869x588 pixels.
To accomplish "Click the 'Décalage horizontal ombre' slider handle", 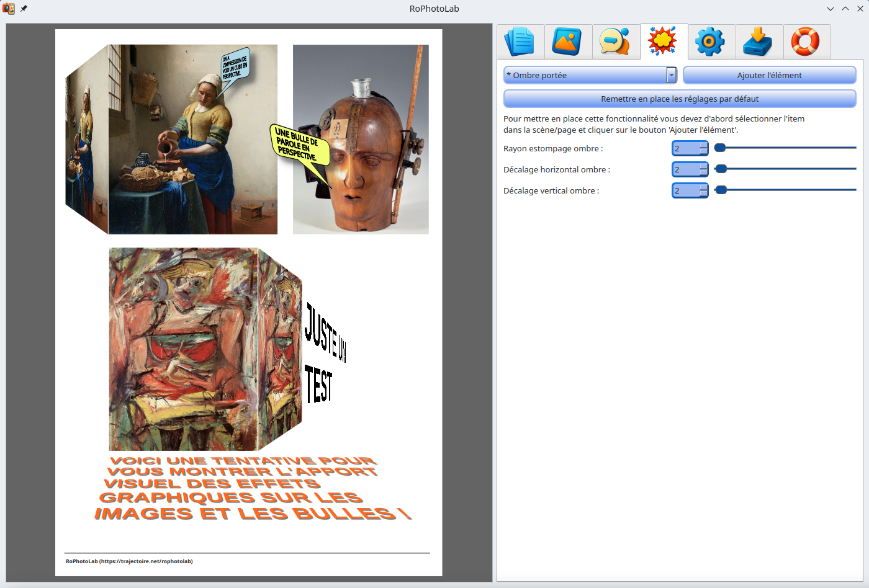I will click(x=721, y=169).
